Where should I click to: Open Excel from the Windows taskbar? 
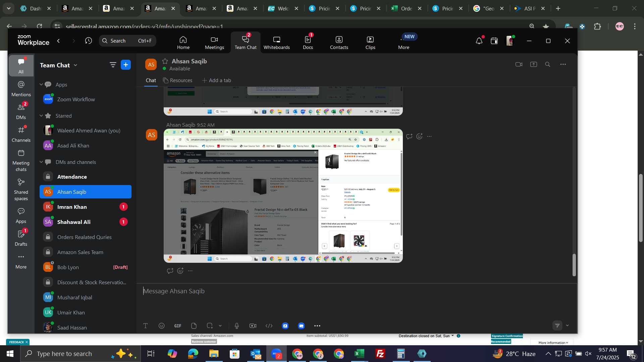pos(360,354)
